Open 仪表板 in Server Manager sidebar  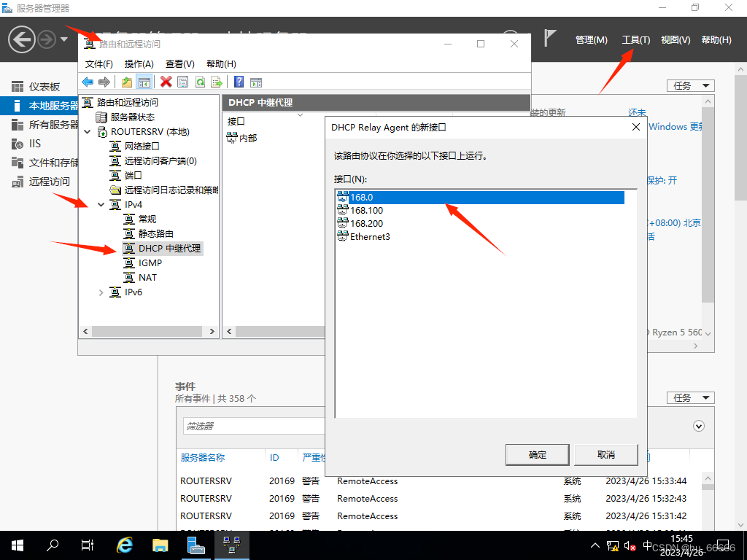[44, 87]
